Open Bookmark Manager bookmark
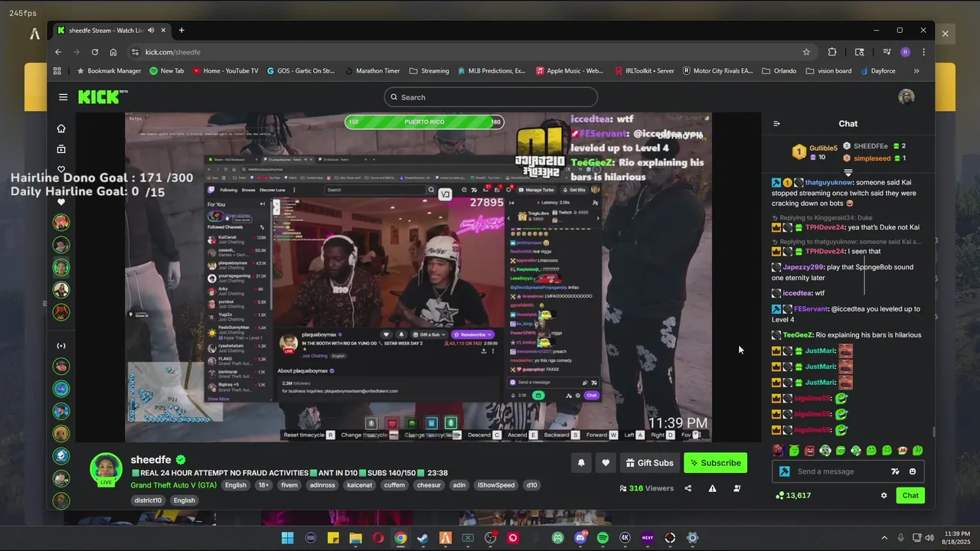Viewport: 980px width, 551px height. pos(109,70)
